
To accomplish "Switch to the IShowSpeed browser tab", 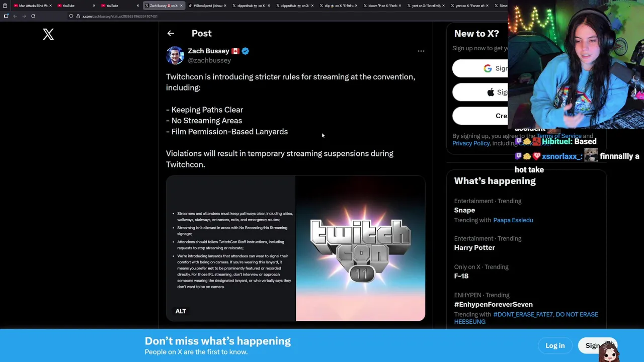I will (207, 6).
